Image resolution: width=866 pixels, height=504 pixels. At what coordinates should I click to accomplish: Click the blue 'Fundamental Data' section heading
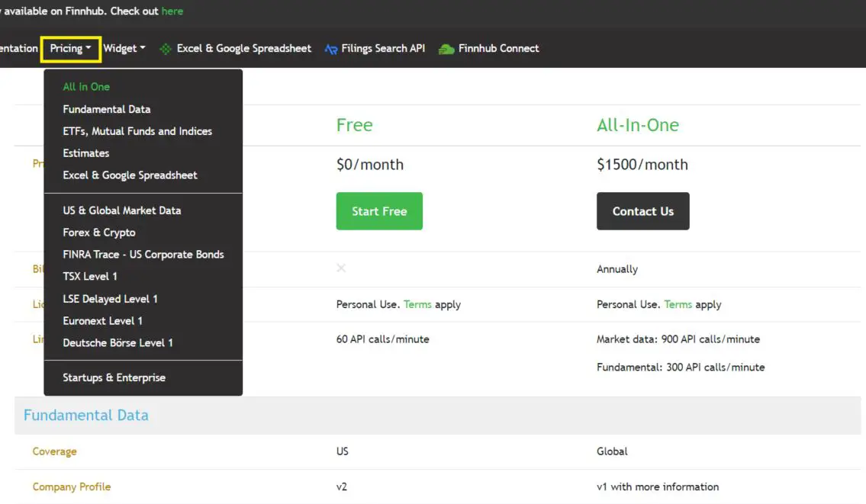pos(86,416)
